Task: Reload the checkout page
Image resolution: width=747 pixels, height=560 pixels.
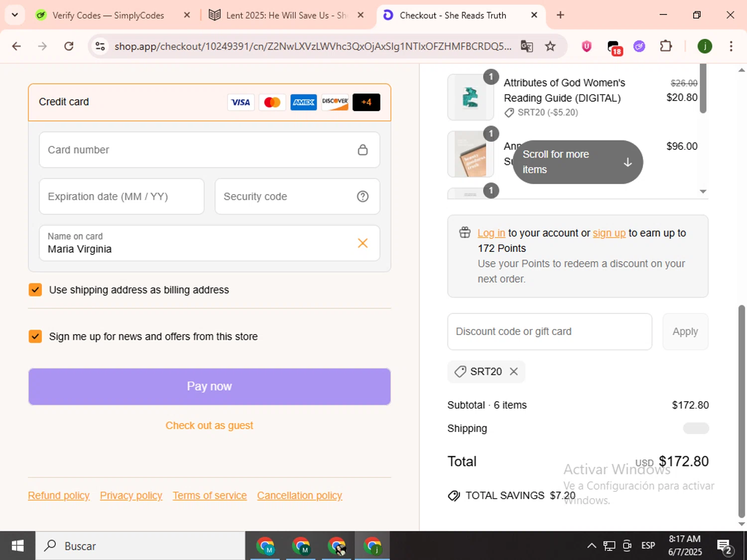Action: (x=69, y=46)
